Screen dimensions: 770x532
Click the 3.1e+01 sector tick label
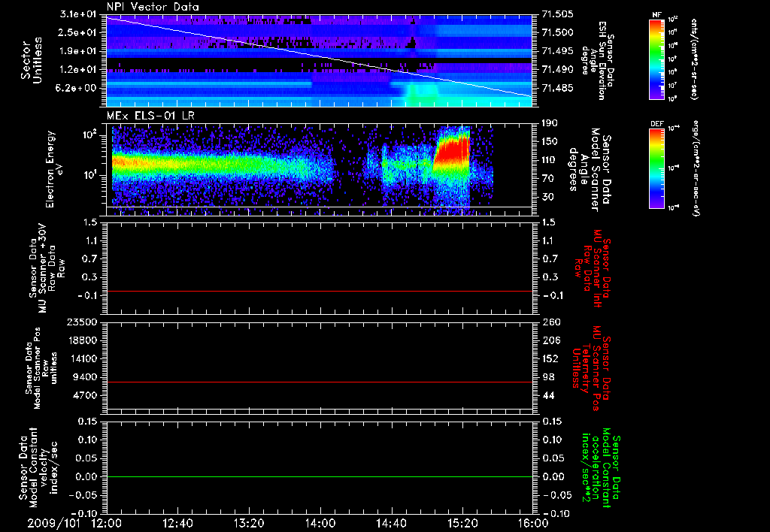pyautogui.click(x=78, y=14)
